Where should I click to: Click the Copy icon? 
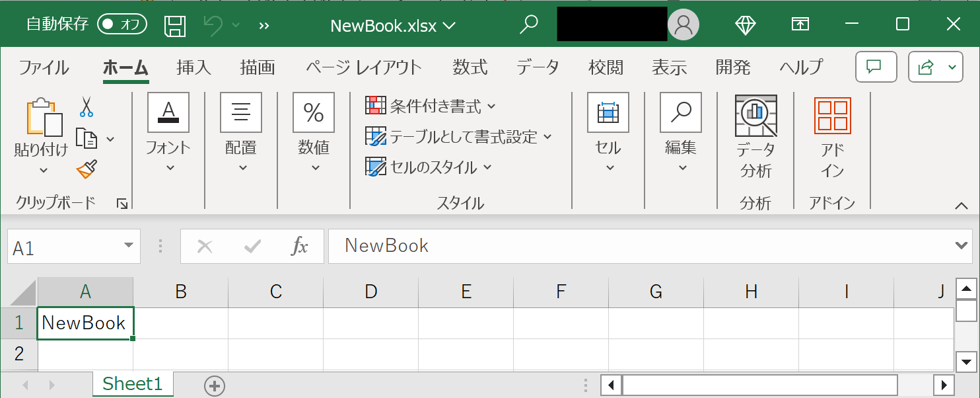click(x=87, y=138)
